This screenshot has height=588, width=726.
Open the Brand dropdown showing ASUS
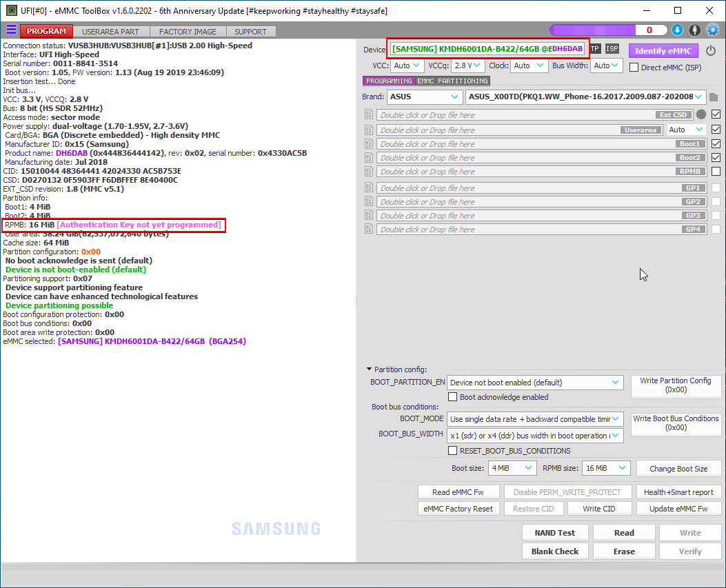click(x=425, y=97)
